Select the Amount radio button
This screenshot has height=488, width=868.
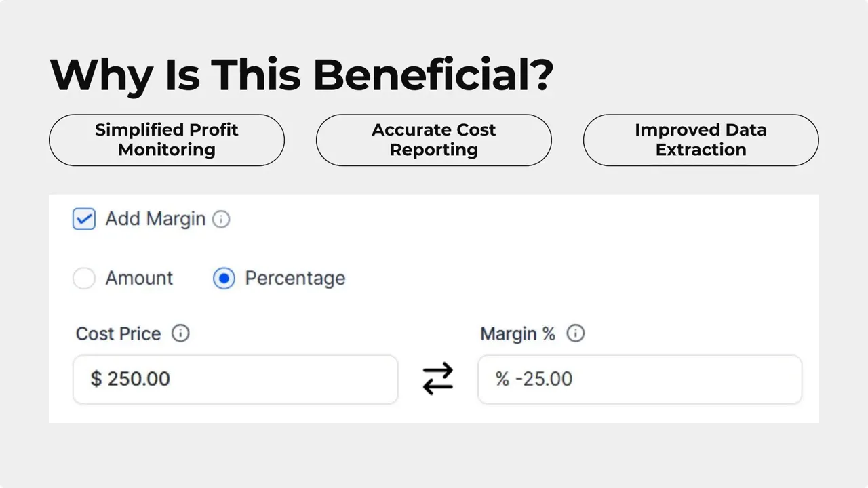click(x=83, y=278)
